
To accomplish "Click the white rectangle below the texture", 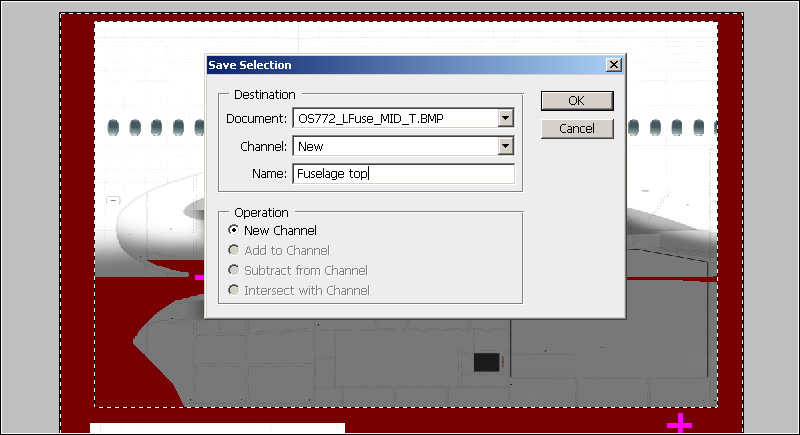I will [217, 429].
